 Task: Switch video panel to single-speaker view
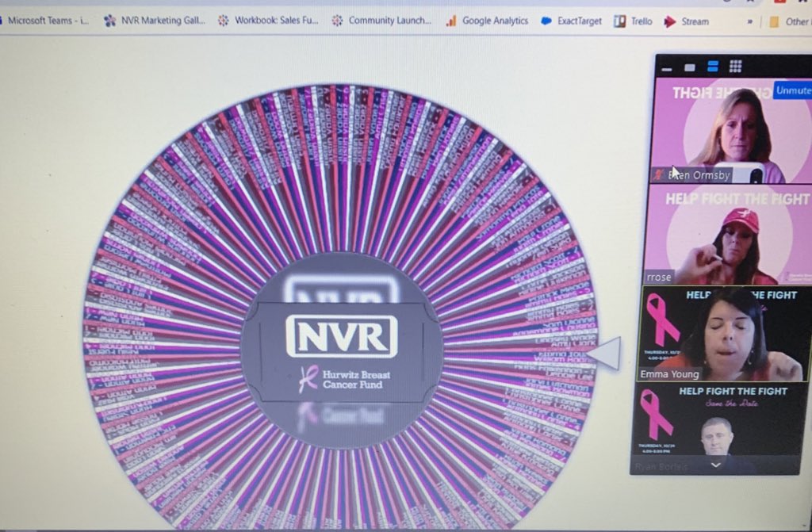pos(689,68)
